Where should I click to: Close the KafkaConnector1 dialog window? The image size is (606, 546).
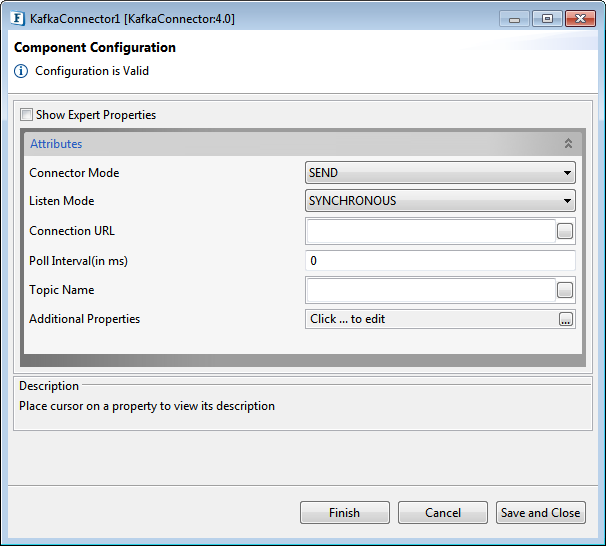pos(580,19)
